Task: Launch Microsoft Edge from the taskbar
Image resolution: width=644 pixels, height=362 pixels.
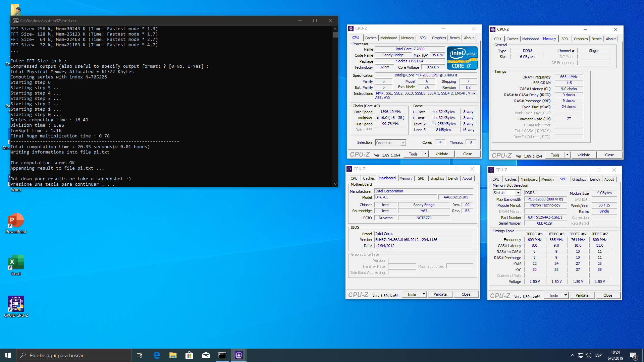Action: [x=157, y=355]
